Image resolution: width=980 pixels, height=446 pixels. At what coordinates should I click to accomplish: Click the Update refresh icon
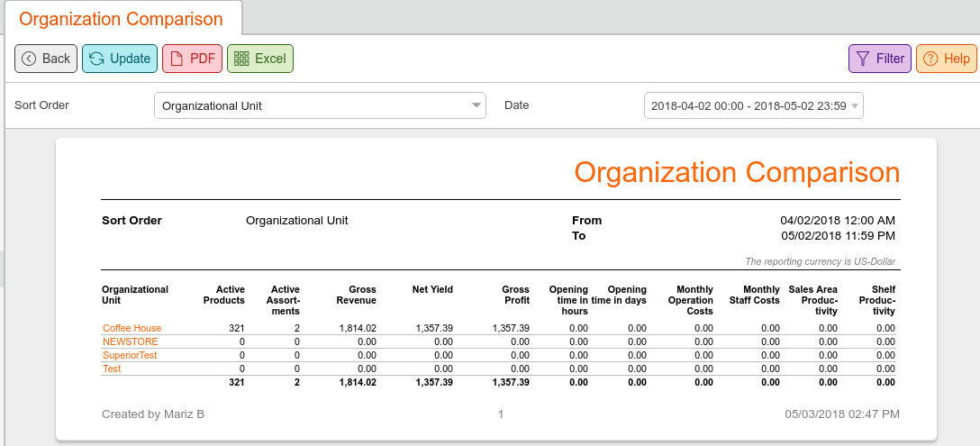tap(96, 59)
